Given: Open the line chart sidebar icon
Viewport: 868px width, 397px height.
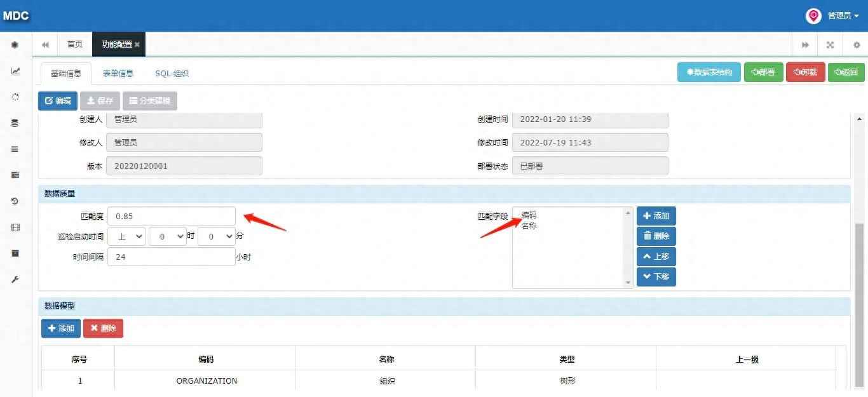Looking at the screenshot, I should [15, 71].
